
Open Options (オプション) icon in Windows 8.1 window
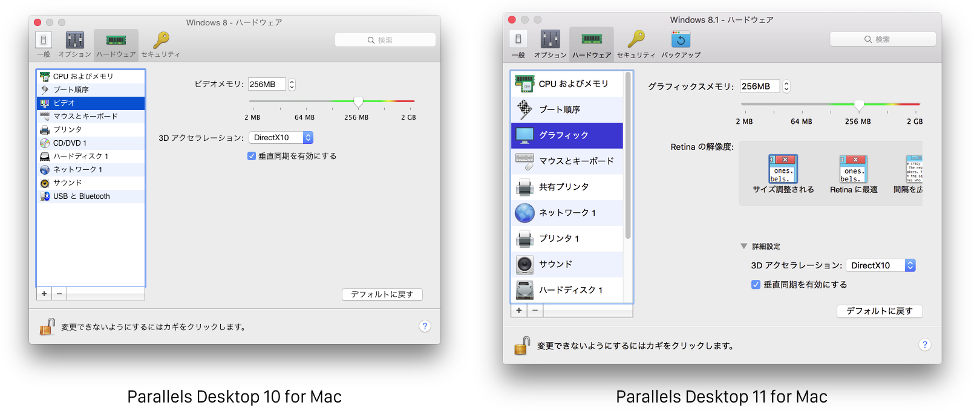coord(550,44)
